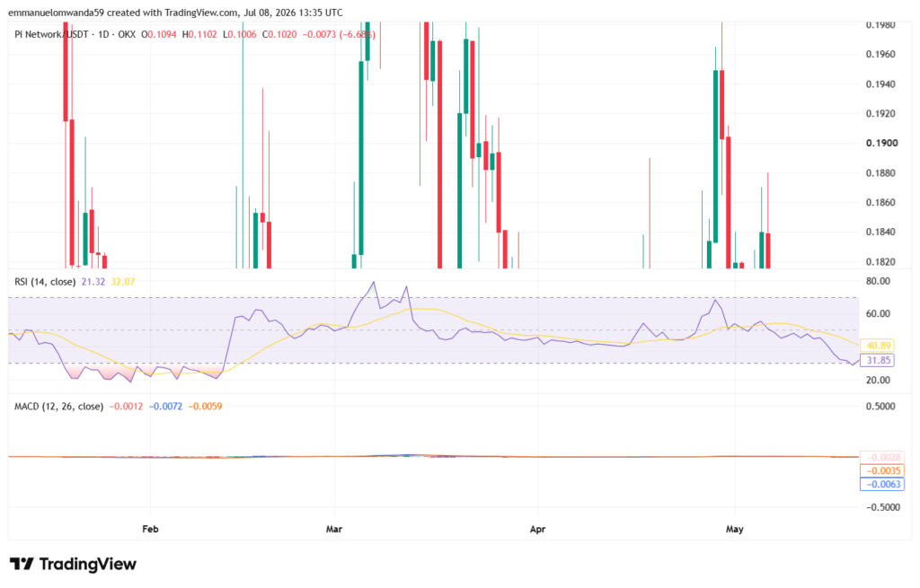Click the 0.5000 MACD scale label

[x=880, y=407]
